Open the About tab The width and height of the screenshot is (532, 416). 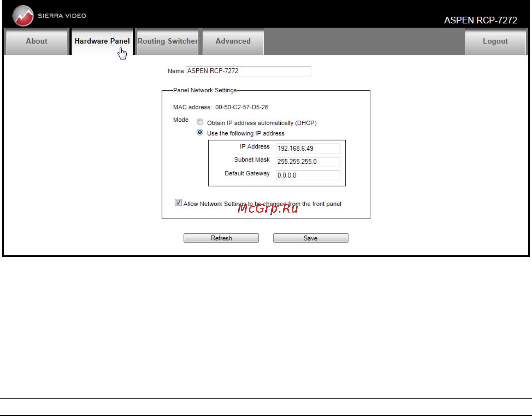pyautogui.click(x=37, y=41)
